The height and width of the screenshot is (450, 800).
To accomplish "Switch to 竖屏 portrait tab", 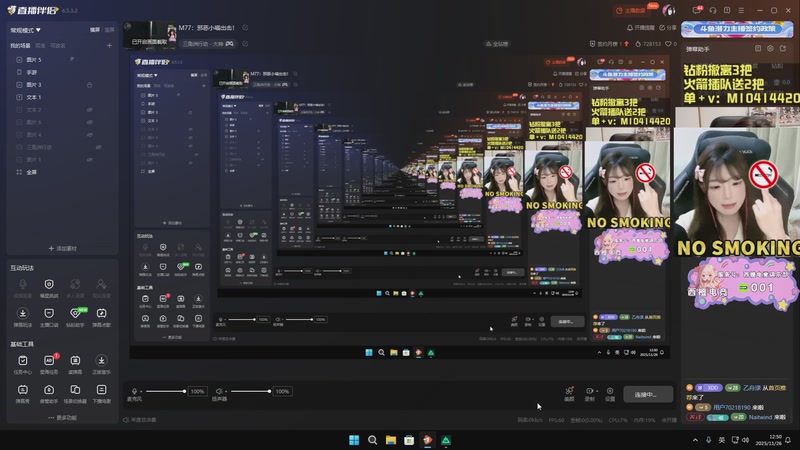I will [x=109, y=30].
